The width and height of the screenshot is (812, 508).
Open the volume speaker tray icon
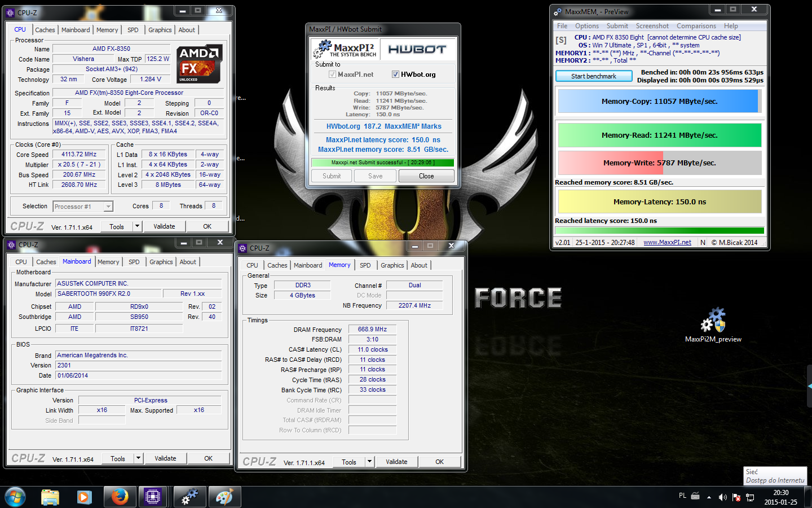click(x=722, y=497)
